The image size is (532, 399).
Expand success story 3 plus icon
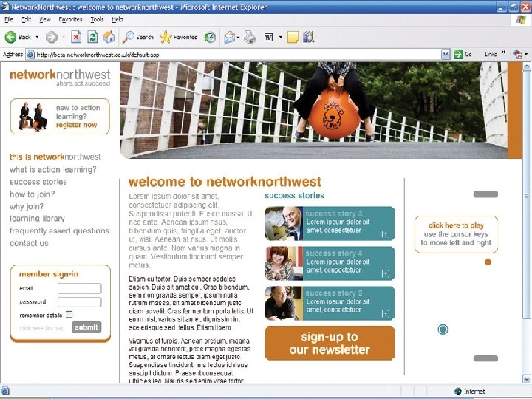(x=386, y=233)
